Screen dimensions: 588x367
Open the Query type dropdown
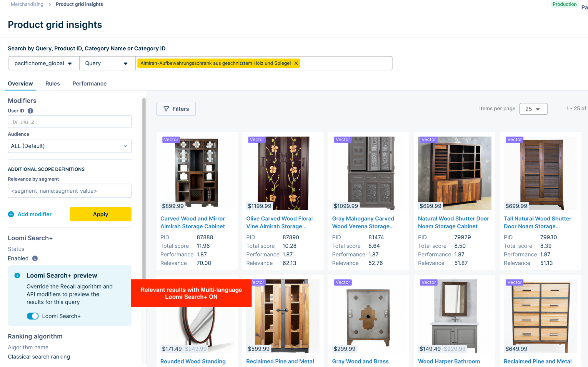(x=107, y=63)
